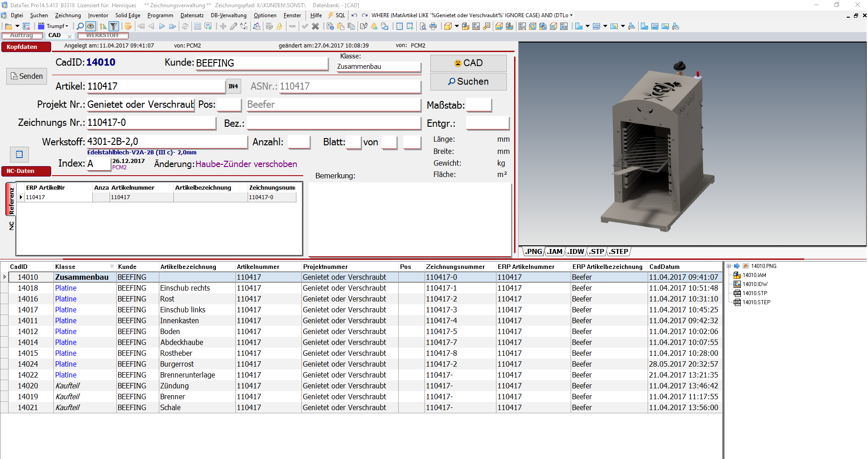Select 14010.IAM in file tree

coord(754,275)
